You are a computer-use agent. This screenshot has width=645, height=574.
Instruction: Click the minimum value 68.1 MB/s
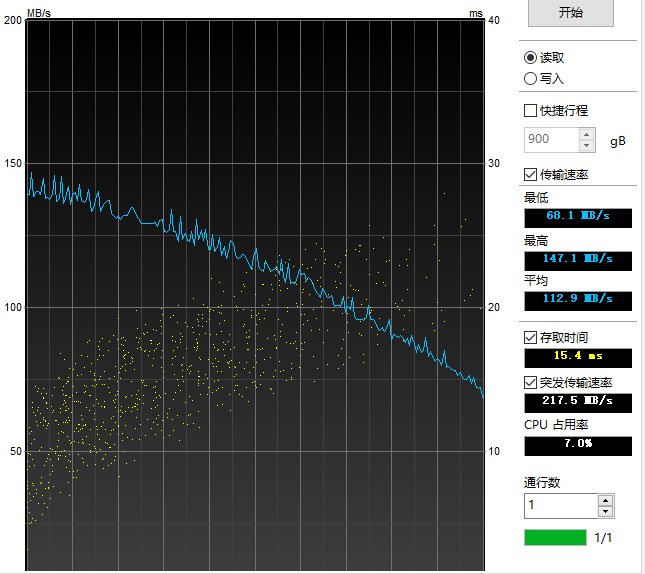[578, 218]
